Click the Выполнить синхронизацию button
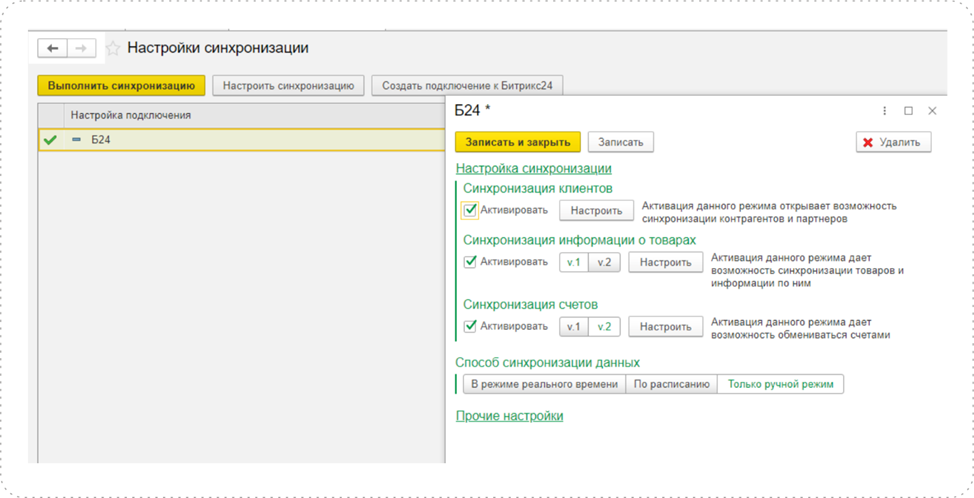Image resolution: width=974 pixels, height=498 pixels. pos(121,86)
